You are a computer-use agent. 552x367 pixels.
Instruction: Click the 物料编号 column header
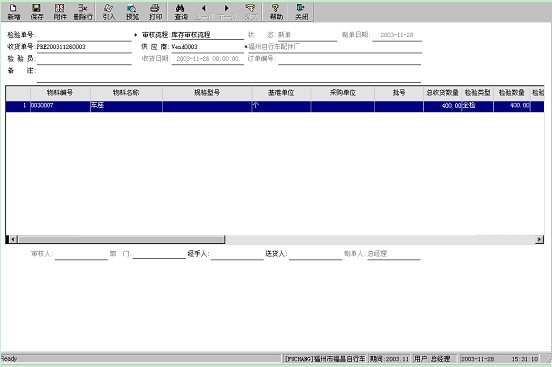click(60, 93)
